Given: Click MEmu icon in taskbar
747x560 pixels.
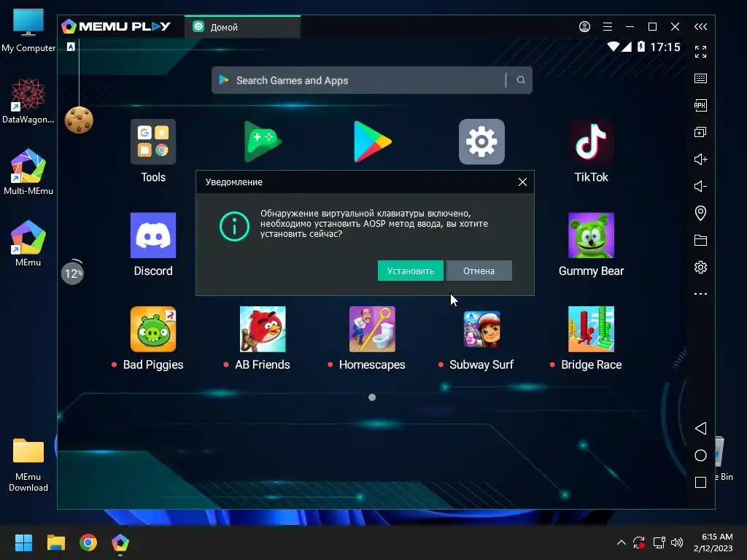Looking at the screenshot, I should [x=120, y=542].
